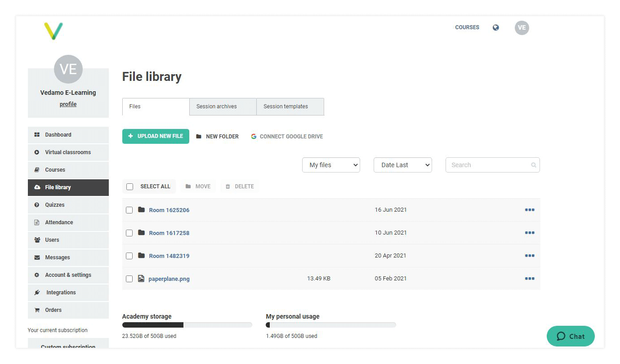Click the date 10 Jun 2021
This screenshot has height=364, width=620.
[x=391, y=233]
